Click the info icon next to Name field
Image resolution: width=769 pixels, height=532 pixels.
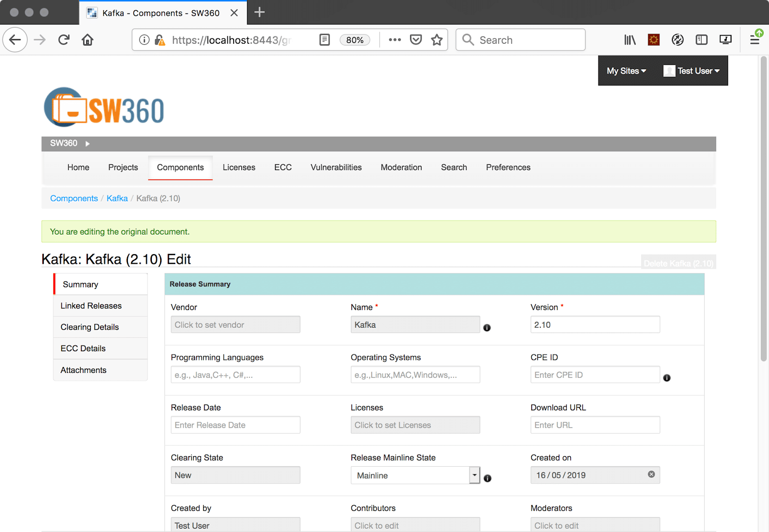[x=487, y=328]
